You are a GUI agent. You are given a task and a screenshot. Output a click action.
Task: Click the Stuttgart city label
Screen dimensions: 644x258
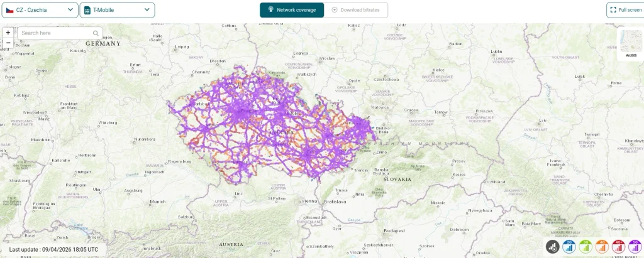pyautogui.click(x=84, y=172)
